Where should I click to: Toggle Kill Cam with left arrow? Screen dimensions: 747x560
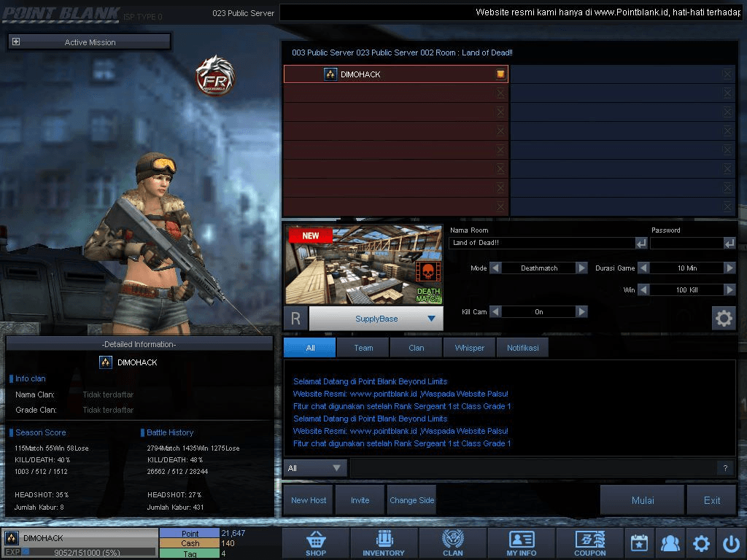pyautogui.click(x=495, y=311)
